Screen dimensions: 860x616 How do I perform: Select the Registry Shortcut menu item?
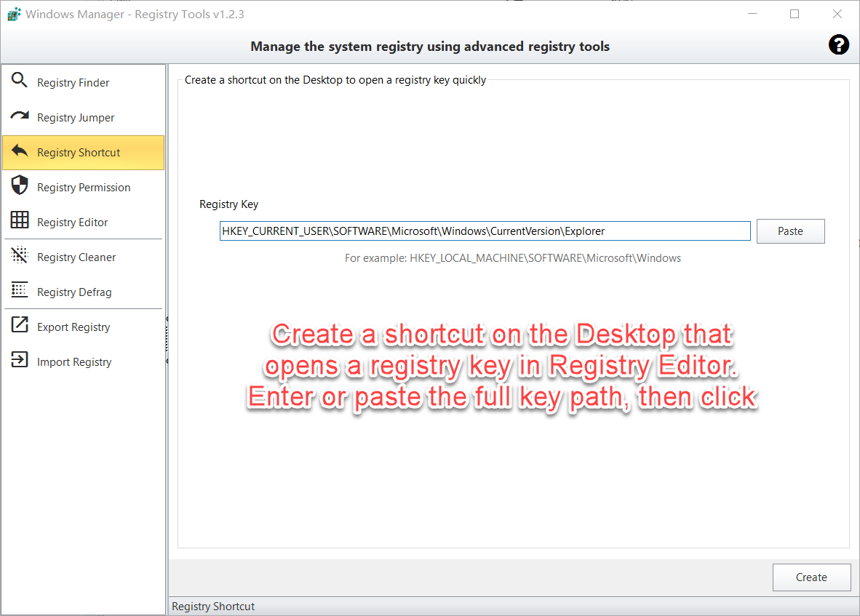coord(84,153)
